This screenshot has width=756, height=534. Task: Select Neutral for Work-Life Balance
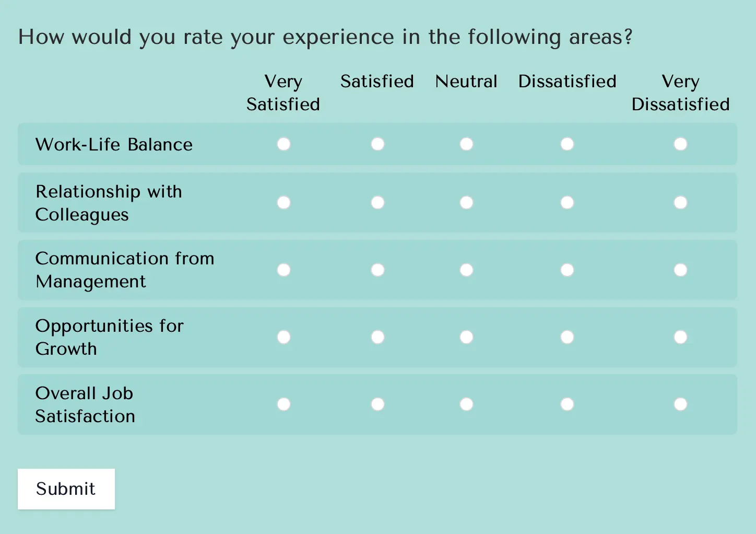(466, 144)
